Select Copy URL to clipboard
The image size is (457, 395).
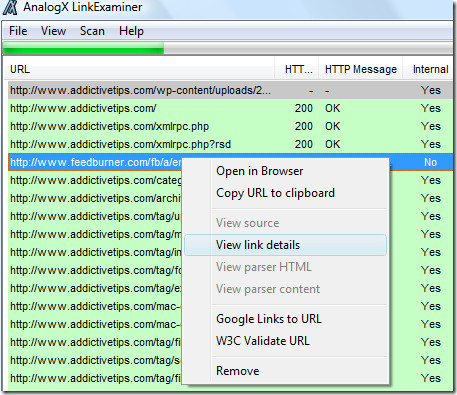click(x=286, y=193)
